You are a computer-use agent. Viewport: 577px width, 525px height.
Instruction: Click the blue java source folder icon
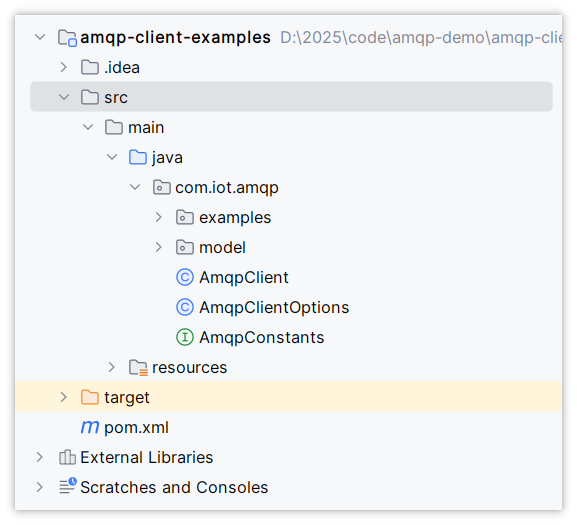(138, 157)
